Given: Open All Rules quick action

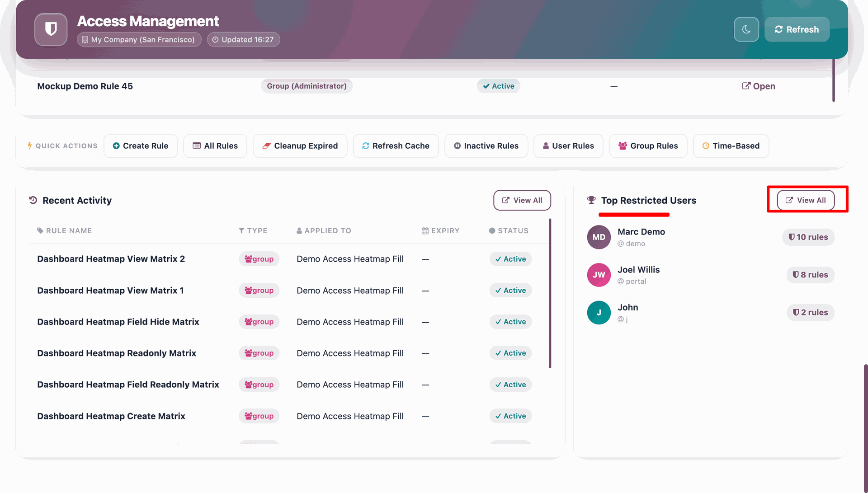Looking at the screenshot, I should (x=215, y=146).
